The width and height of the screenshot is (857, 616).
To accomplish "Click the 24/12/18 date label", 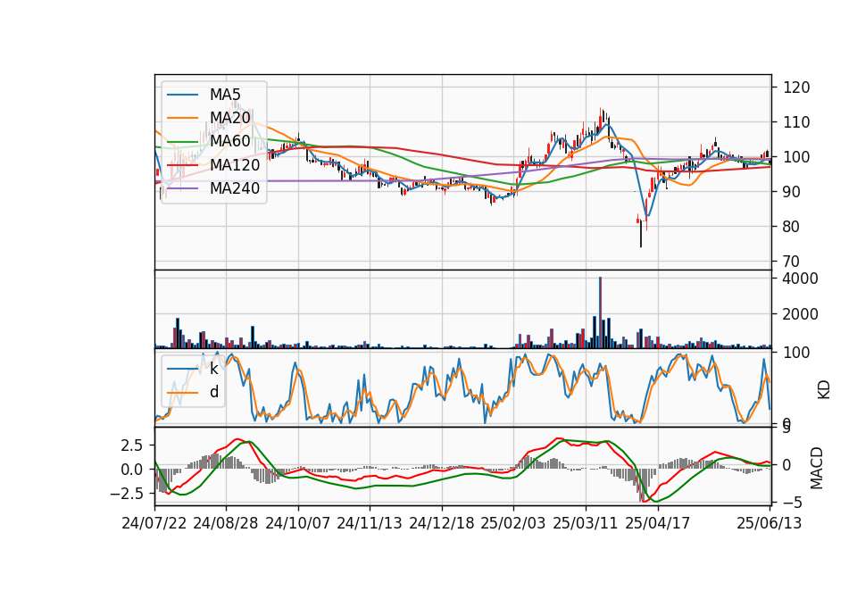I will (x=442, y=523).
